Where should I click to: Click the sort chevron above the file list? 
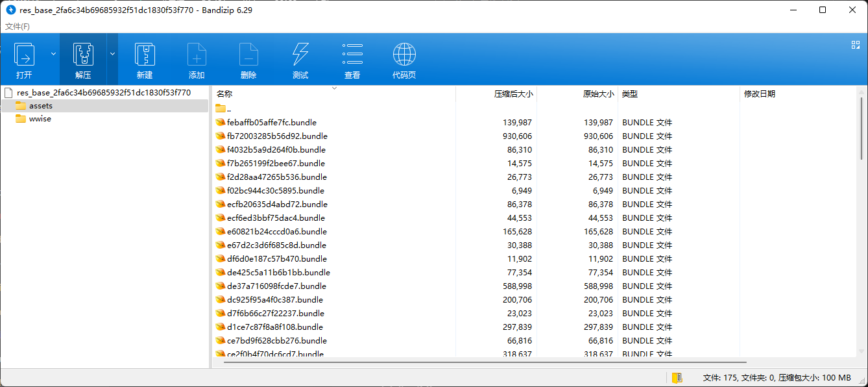[334, 88]
